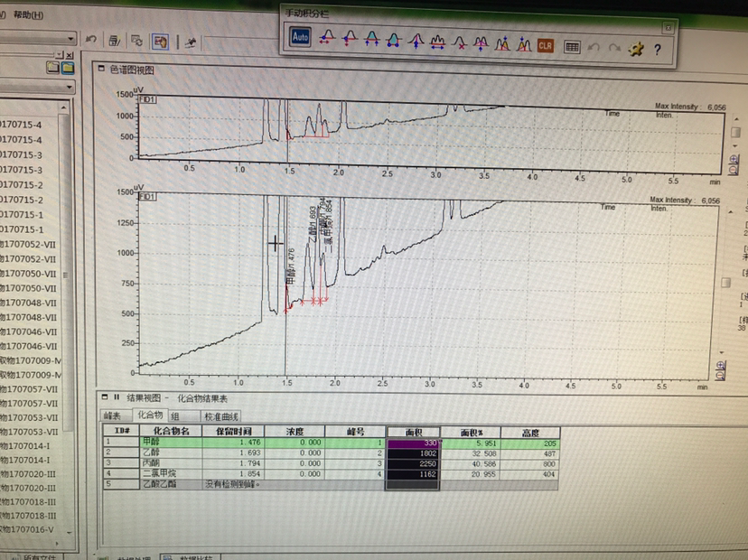This screenshot has width=748, height=560.
Task: Close the left file panel
Action: click(x=70, y=55)
